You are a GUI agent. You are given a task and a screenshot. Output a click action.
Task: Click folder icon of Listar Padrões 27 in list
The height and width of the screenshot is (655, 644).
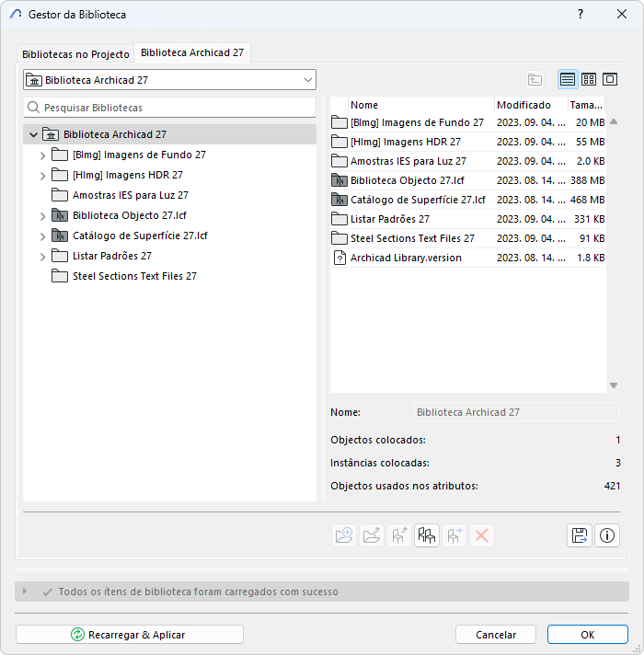[339, 219]
